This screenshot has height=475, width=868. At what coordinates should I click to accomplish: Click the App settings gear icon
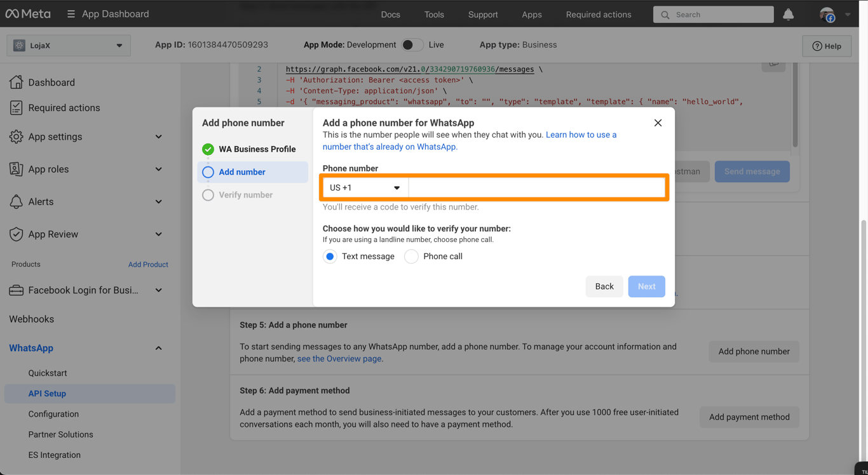pyautogui.click(x=16, y=137)
